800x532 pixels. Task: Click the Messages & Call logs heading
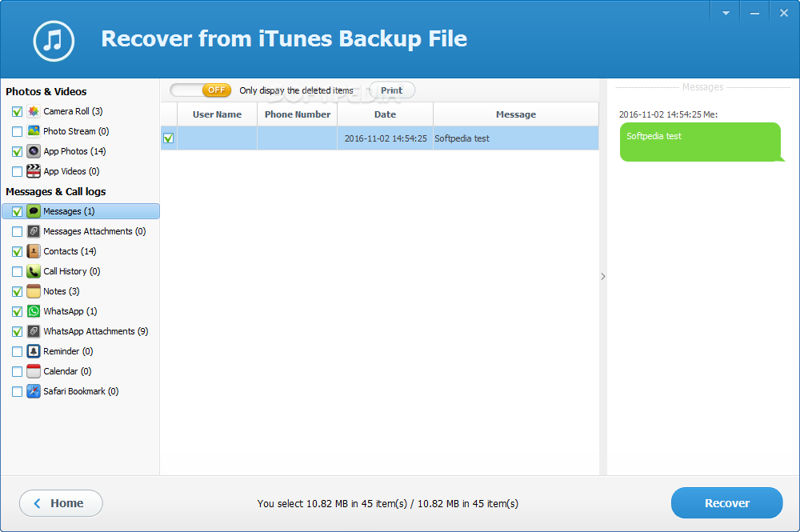coord(56,191)
